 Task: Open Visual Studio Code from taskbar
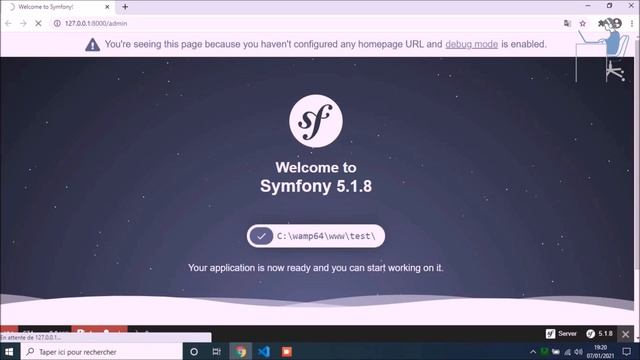[264, 351]
